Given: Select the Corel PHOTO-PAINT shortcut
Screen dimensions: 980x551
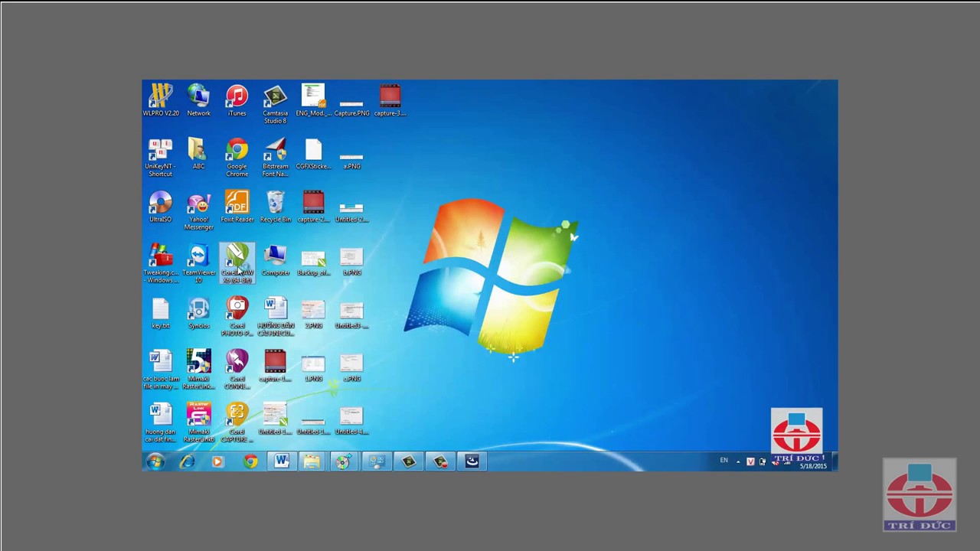Looking at the screenshot, I should point(237,318).
